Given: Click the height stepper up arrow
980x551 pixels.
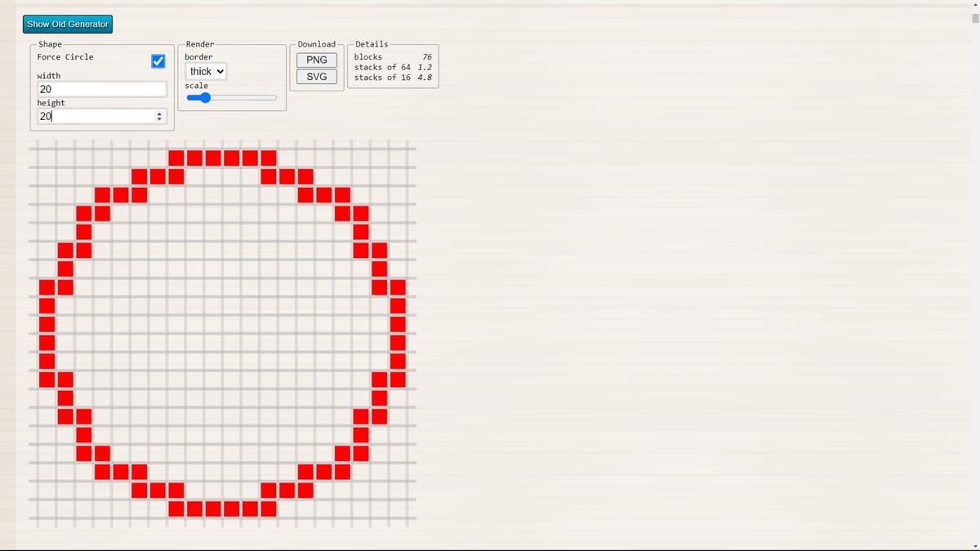Looking at the screenshot, I should 159,113.
